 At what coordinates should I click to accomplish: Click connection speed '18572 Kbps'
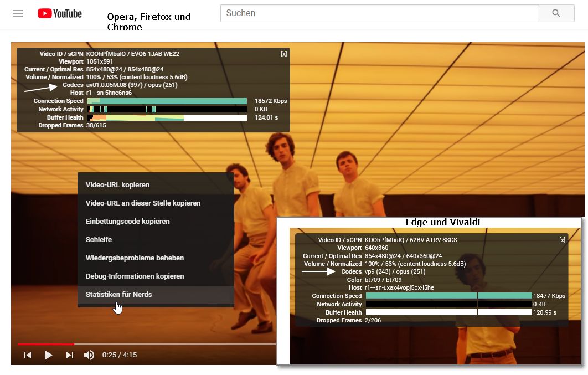click(x=271, y=101)
